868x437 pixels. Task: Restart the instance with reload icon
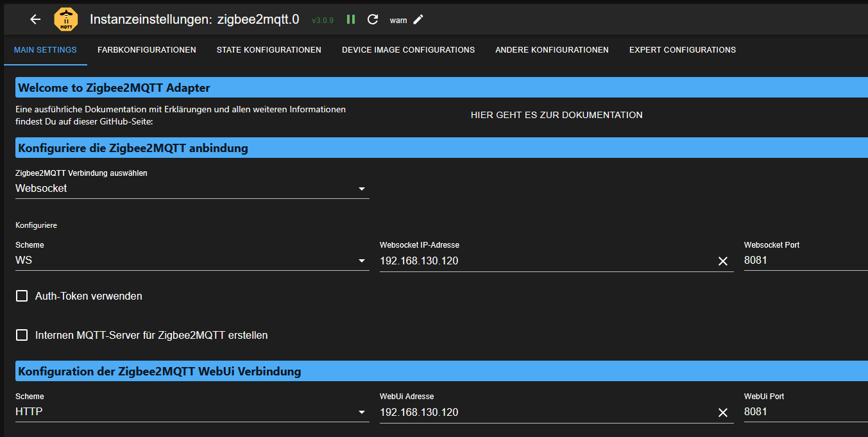pos(373,19)
